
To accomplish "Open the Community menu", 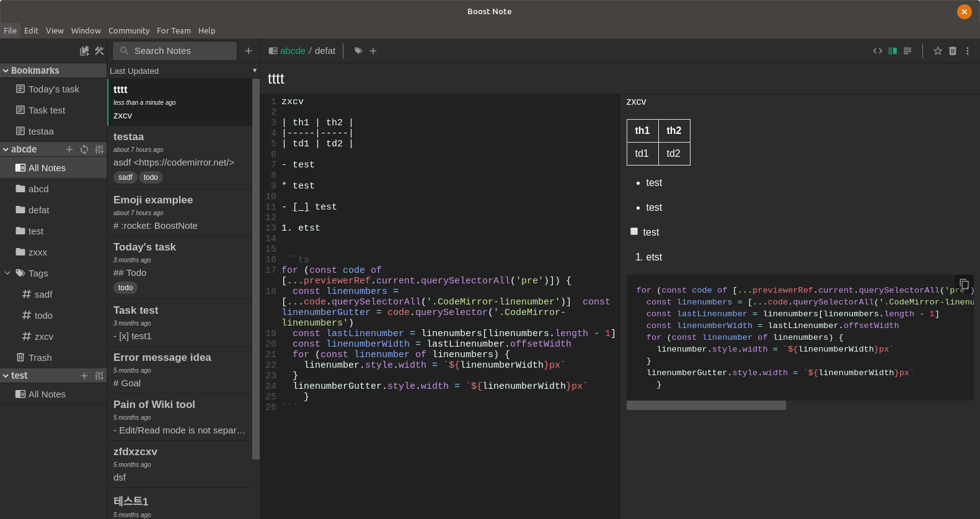I will [129, 30].
